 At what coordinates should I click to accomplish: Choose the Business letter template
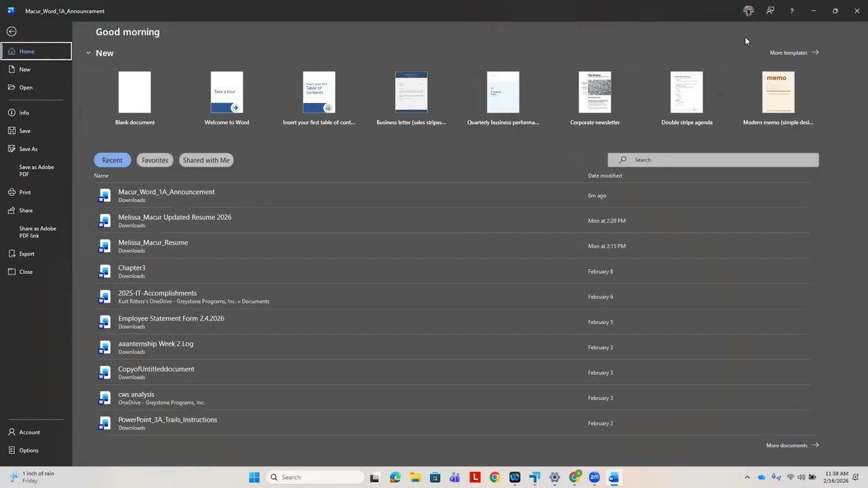click(411, 98)
